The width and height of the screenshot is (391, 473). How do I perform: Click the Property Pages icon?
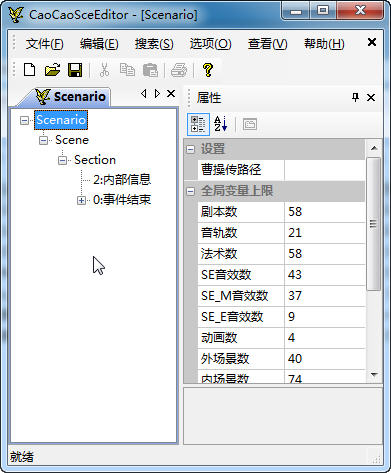pos(250,124)
